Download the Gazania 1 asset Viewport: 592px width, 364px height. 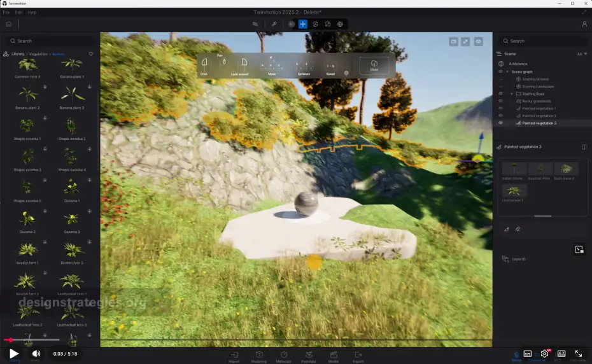coord(90,180)
